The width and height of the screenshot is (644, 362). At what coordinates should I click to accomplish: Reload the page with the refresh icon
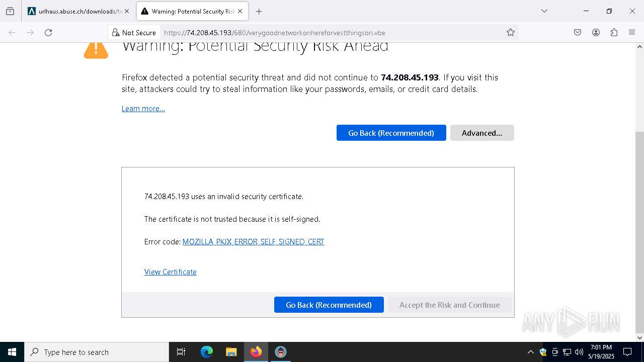click(x=48, y=33)
